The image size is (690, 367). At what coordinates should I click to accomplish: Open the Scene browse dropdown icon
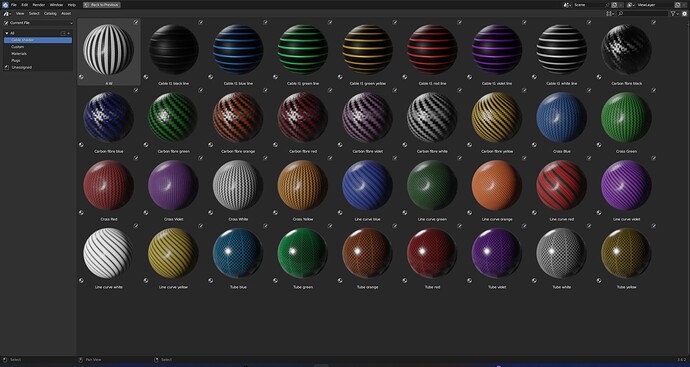[568, 5]
